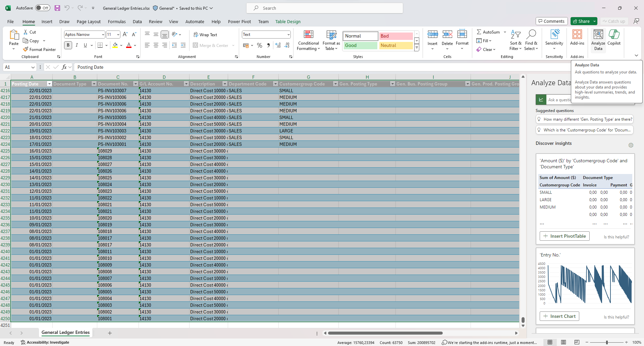Apply bold formatting to selection
This screenshot has height=346, width=644.
click(x=68, y=45)
